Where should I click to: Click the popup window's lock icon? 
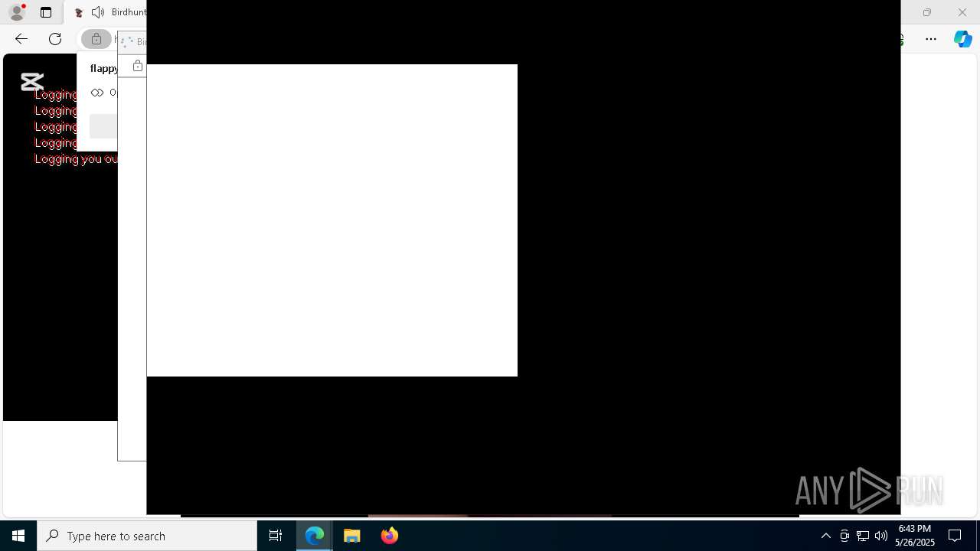click(138, 66)
